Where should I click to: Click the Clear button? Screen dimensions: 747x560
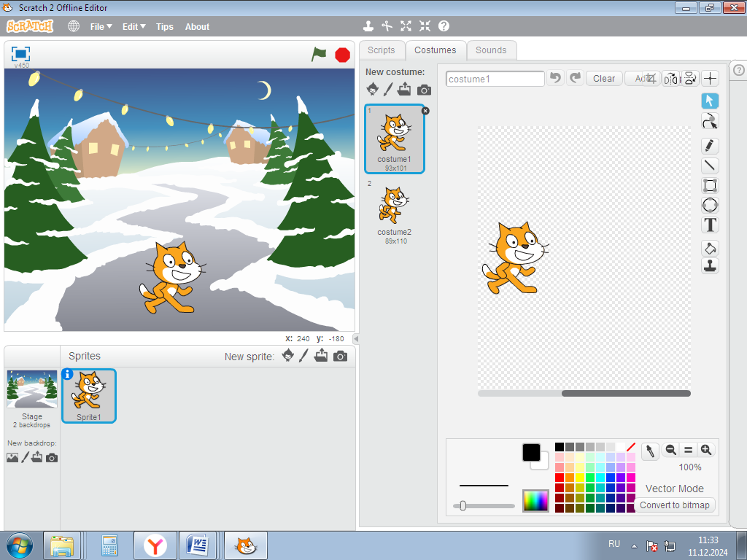(604, 79)
